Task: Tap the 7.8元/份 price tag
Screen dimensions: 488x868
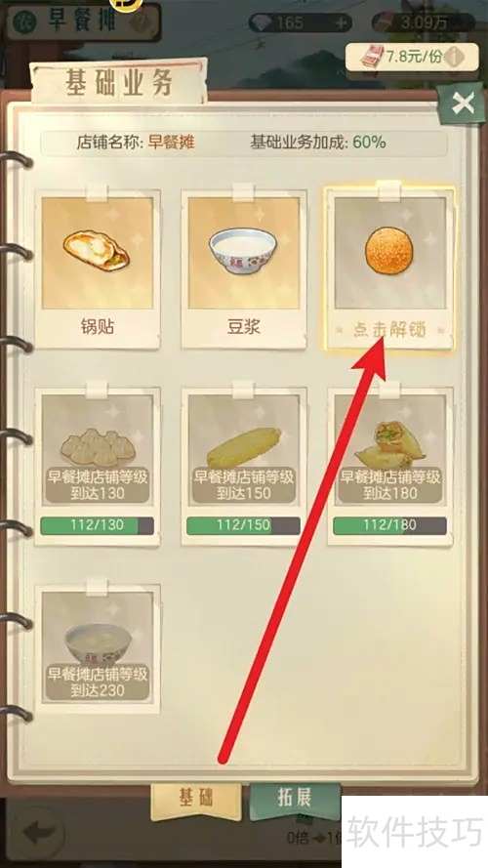Action: pos(412,57)
